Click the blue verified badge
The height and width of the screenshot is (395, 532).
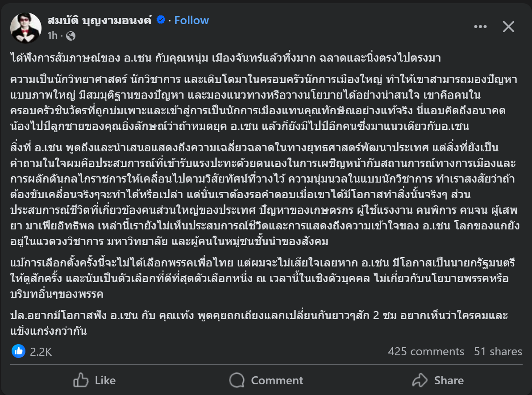161,20
